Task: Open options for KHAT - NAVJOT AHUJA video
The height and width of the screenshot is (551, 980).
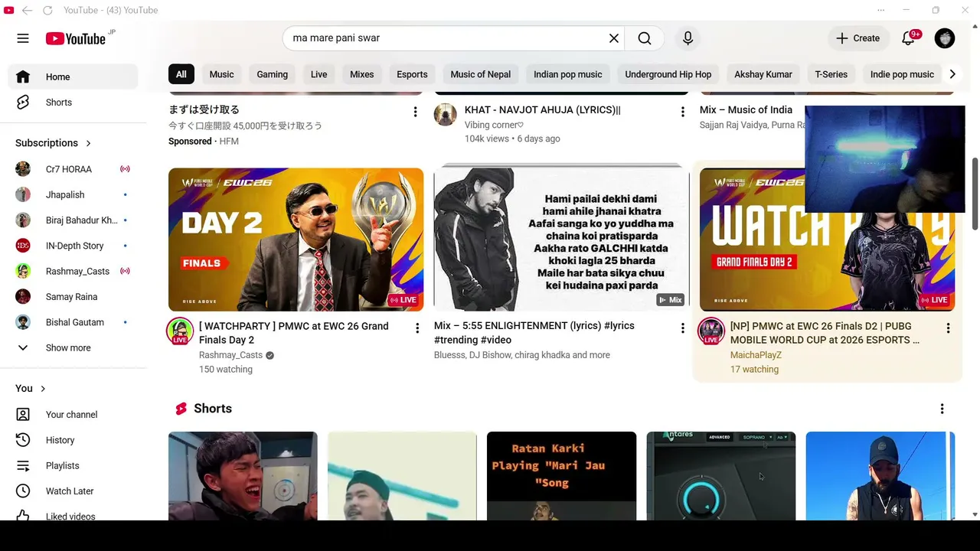Action: (682, 112)
